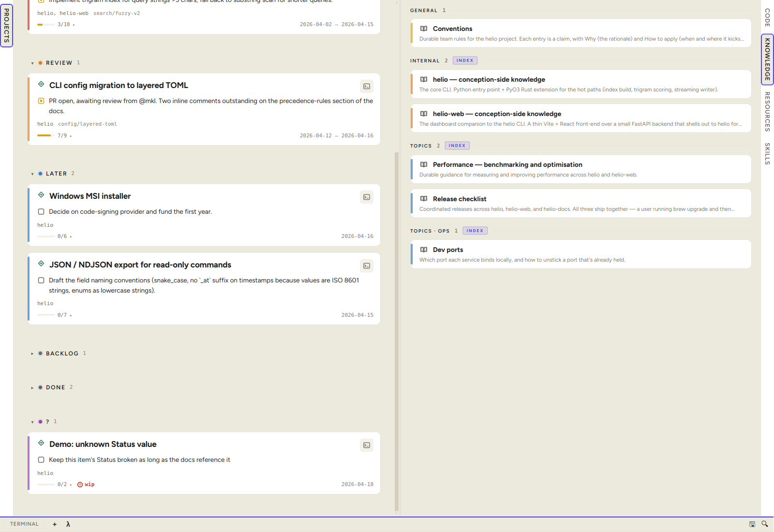Click book icon on Performance benchmarking entry

click(x=424, y=164)
